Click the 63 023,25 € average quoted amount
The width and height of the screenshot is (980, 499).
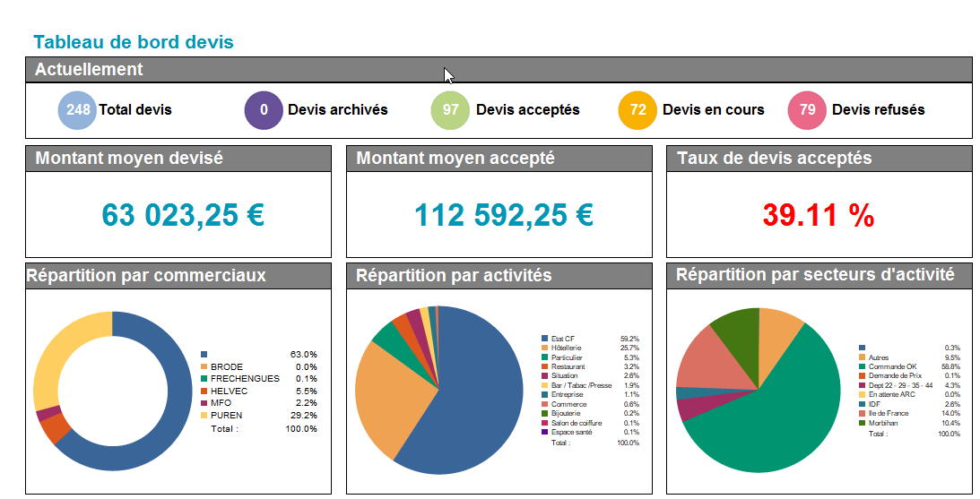[x=183, y=215]
